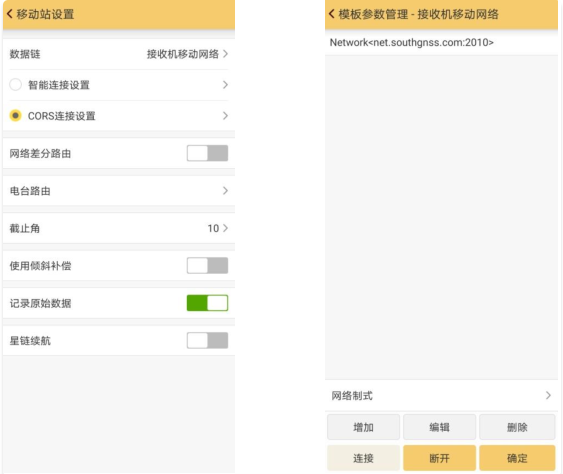The image size is (563, 474).
Task: Select 智能连接设置 radio button
Action: pyautogui.click(x=15, y=85)
